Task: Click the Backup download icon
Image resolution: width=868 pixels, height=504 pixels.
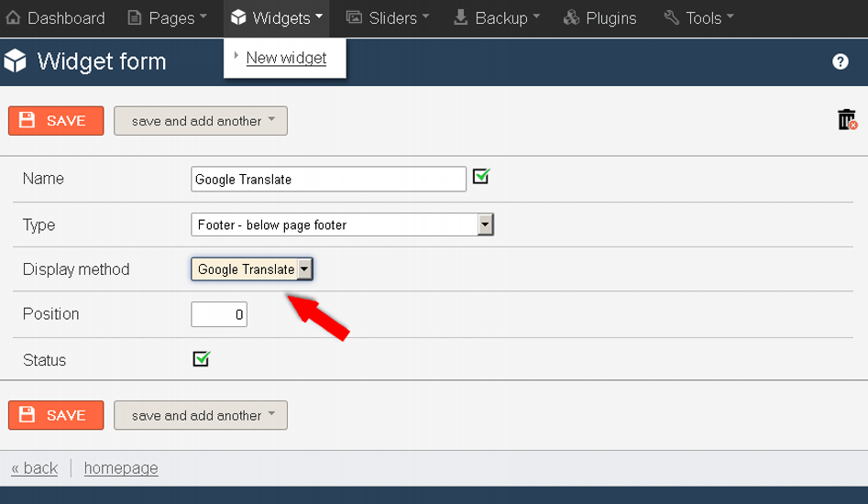Action: coord(460,17)
